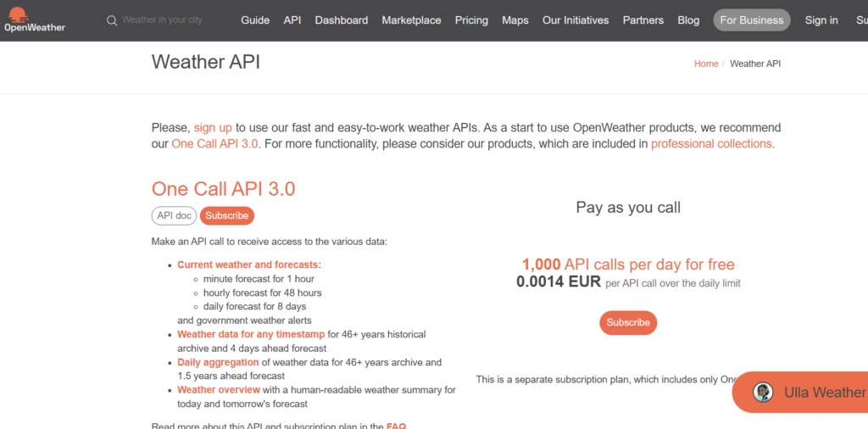Open the Ulla Weather chat widget
The image size is (868, 429).
800,392
